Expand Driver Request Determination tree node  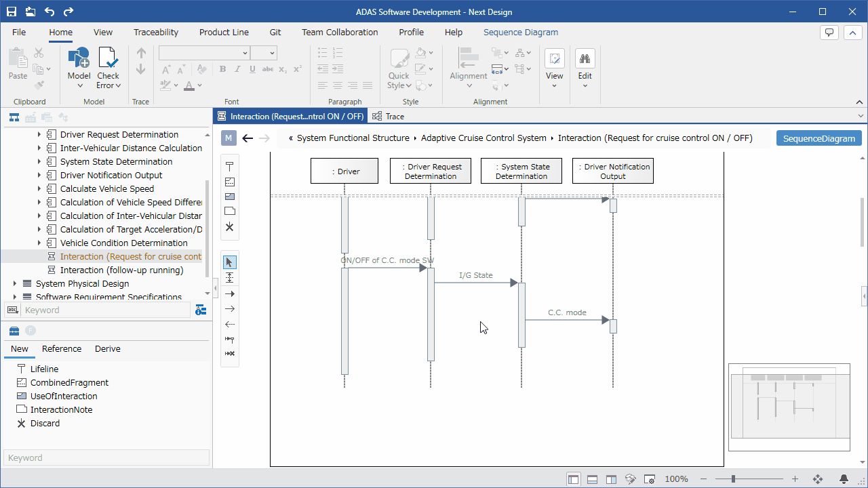[x=39, y=134]
